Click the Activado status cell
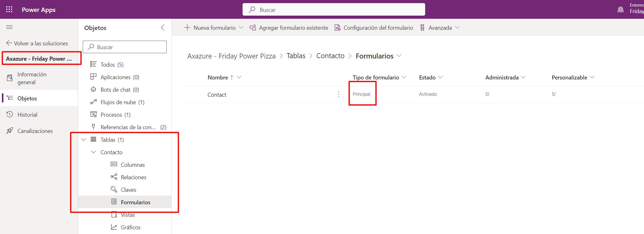 428,94
